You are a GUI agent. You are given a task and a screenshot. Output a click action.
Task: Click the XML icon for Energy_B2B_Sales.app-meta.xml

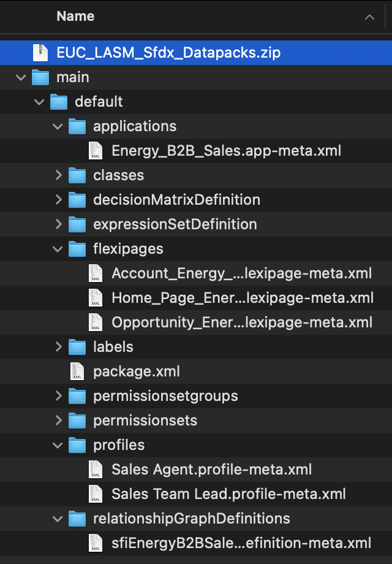(96, 151)
